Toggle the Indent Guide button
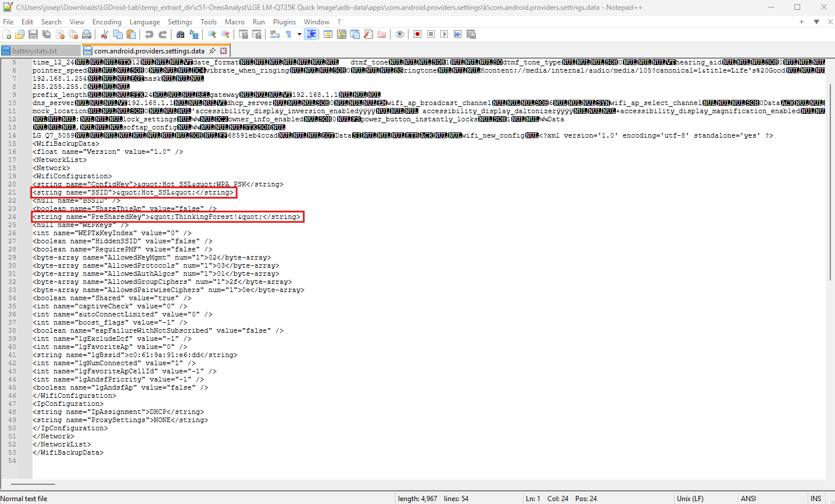Screen dimensions: 835x504 pyautogui.click(x=311, y=34)
